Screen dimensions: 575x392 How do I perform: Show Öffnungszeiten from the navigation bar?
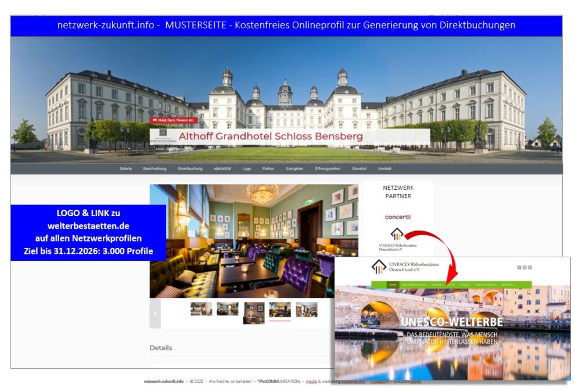pyautogui.click(x=328, y=168)
